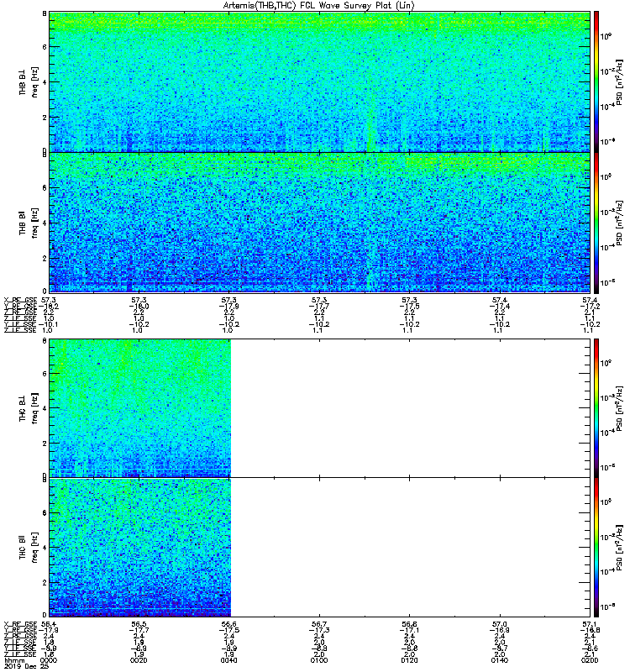
Task: Click the color bar beside THB B∥ panel
Action: pos(596,223)
